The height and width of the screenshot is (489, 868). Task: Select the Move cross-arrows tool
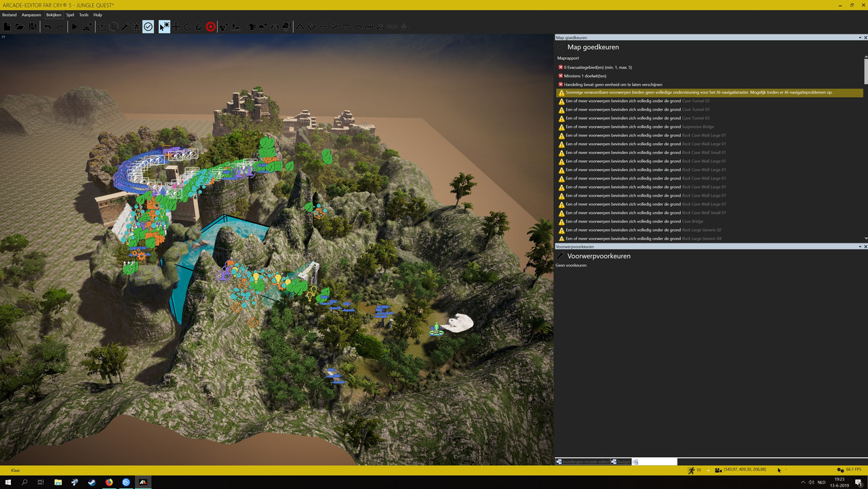click(176, 26)
